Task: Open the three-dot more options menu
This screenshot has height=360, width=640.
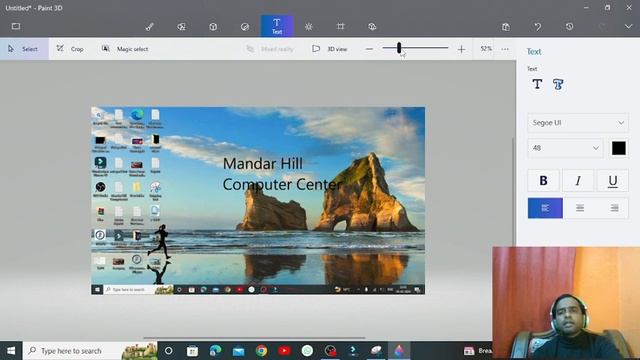Action: pyautogui.click(x=505, y=49)
